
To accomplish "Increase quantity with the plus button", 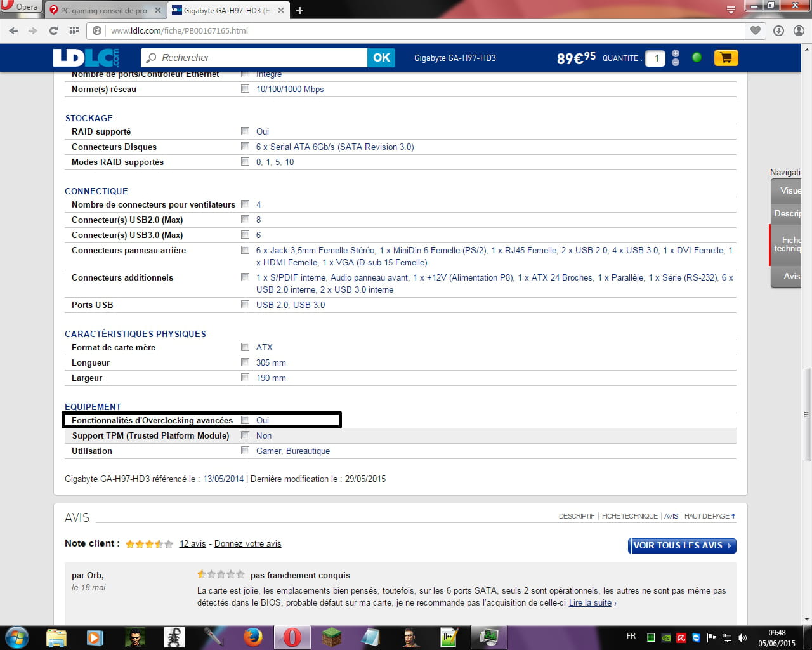I will (x=676, y=53).
